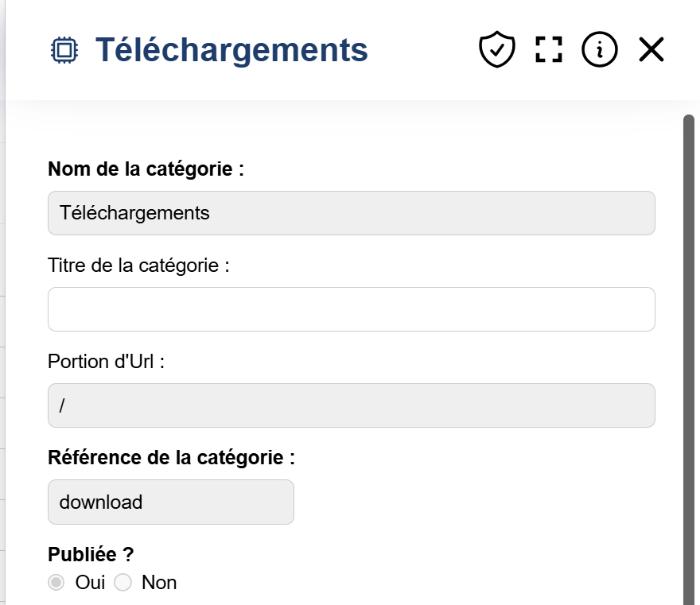Focus the empty Titre de la catégorie input
The width and height of the screenshot is (700, 605).
(350, 309)
